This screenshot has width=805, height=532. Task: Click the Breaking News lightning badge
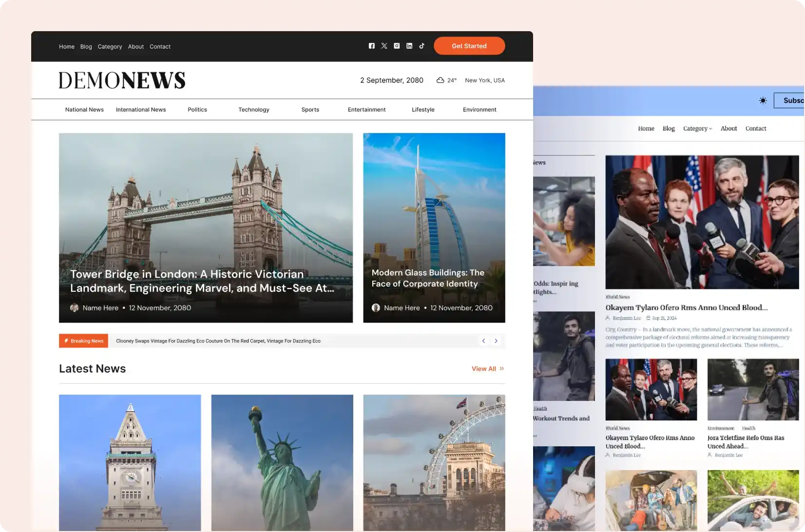tap(83, 341)
